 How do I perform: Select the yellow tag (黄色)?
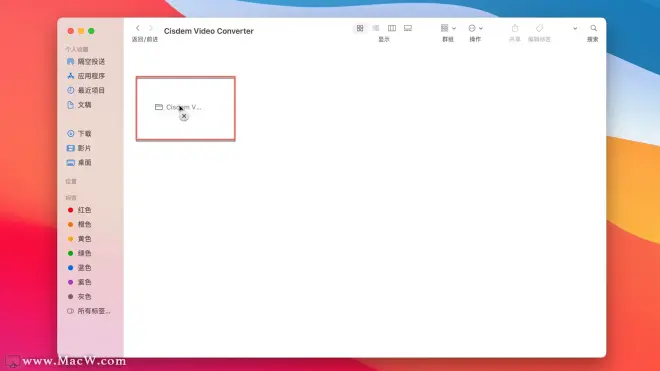click(x=79, y=239)
